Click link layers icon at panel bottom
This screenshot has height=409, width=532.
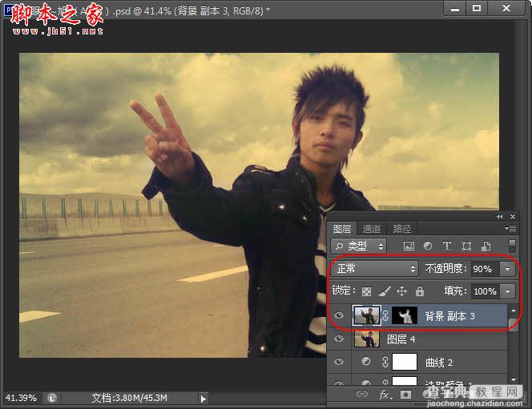point(362,394)
